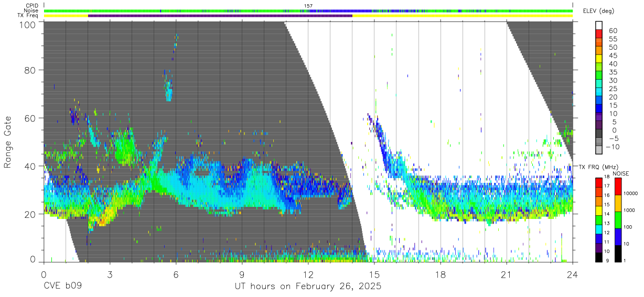This screenshot has width=644, height=297.
Task: Click the hour 9 tick label on time axis
Action: 242,274
